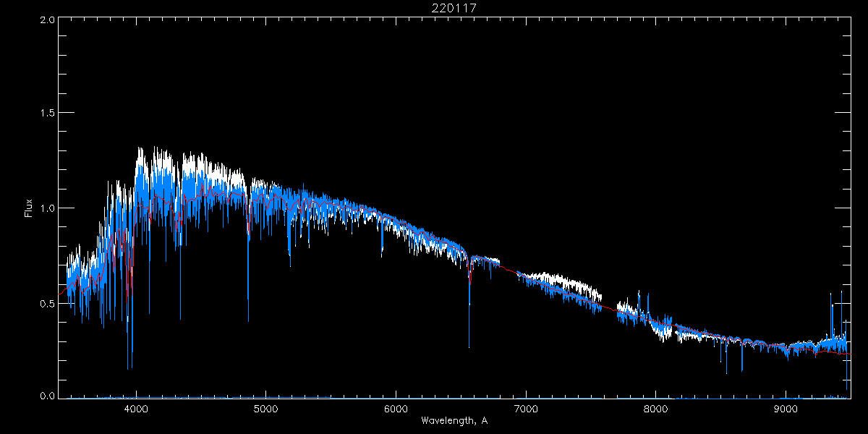Click the 2.0 flux tick label
This screenshot has height=434, width=868.
tap(48, 20)
